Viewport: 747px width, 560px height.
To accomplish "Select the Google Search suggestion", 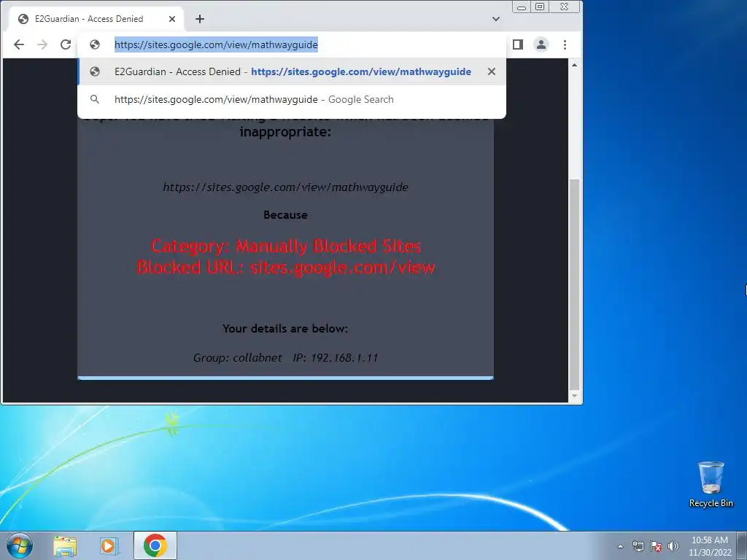I will click(x=292, y=99).
